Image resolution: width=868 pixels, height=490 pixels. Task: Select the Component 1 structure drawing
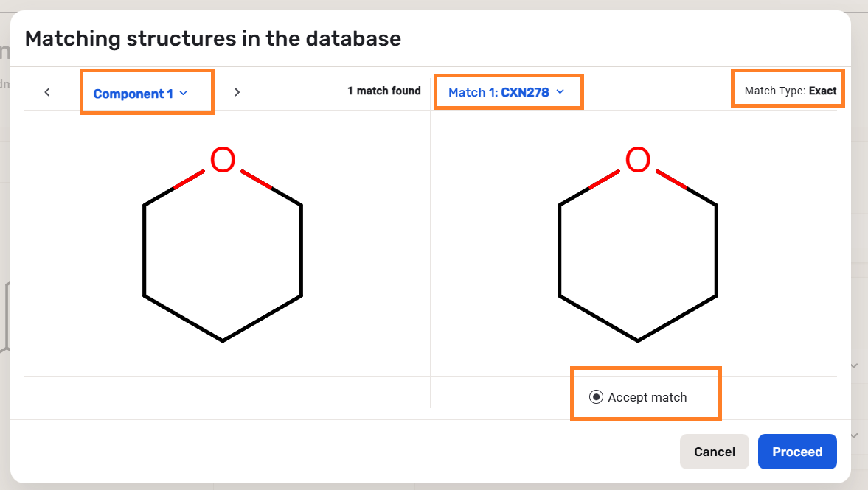(x=223, y=251)
